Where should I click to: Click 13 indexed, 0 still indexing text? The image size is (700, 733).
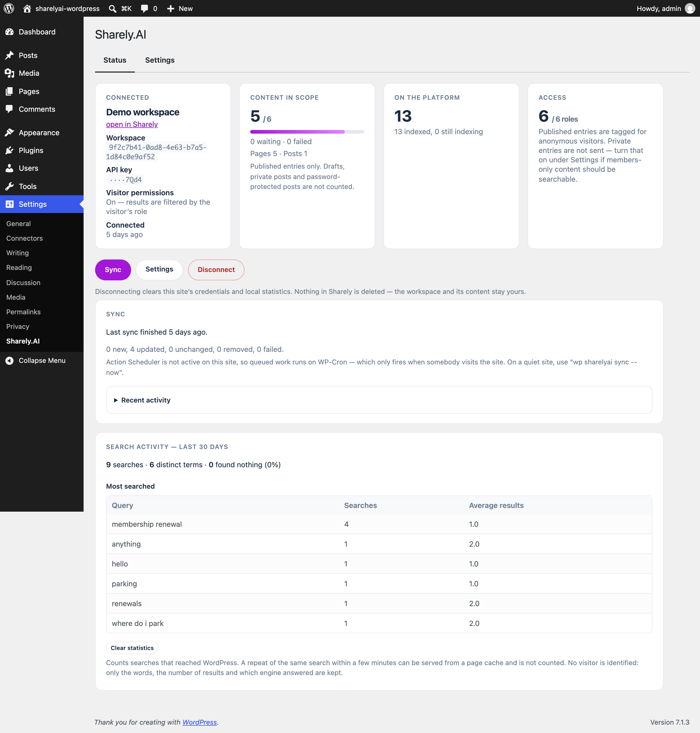click(439, 132)
